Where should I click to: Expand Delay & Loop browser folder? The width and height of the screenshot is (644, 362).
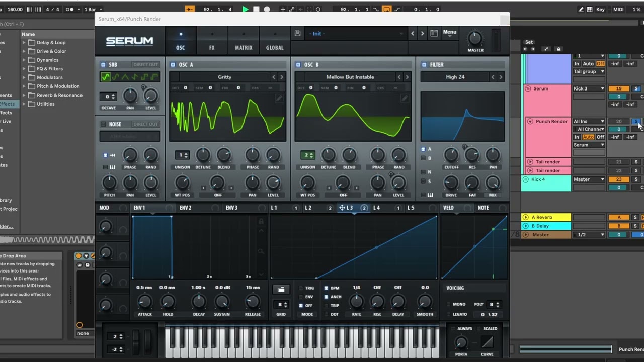24,43
